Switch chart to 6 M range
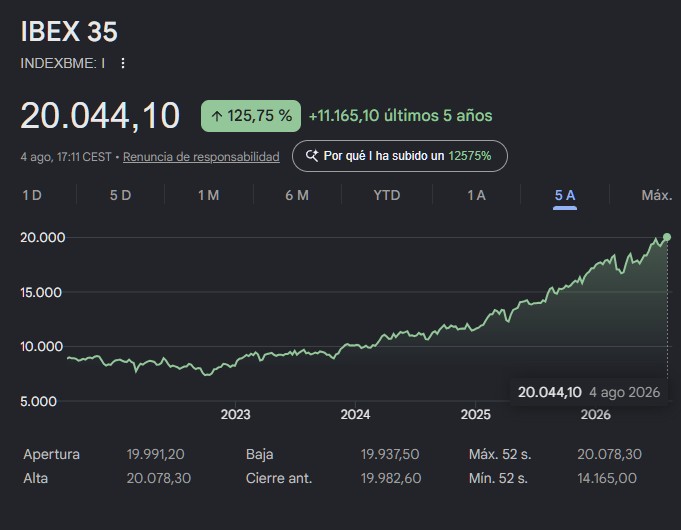The width and height of the screenshot is (681, 530). (297, 195)
